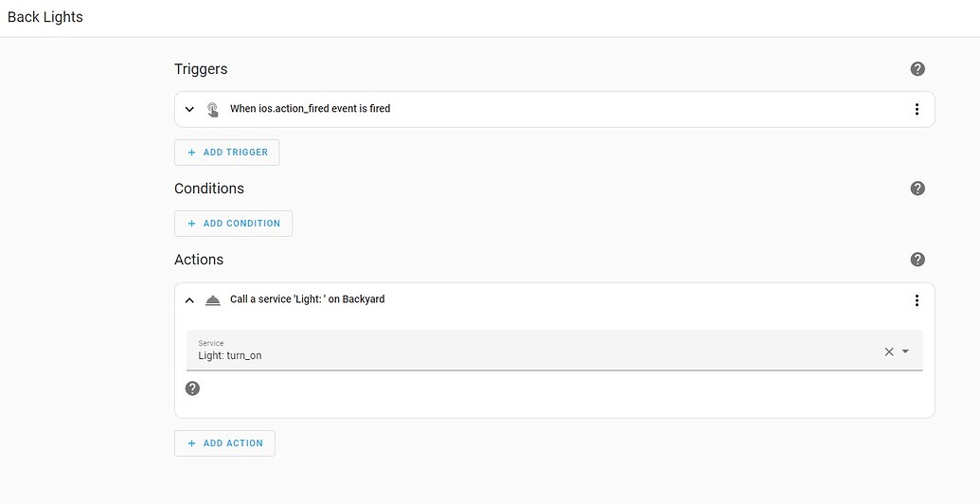
Task: Open the Service dropdown arrow
Action: [x=905, y=351]
